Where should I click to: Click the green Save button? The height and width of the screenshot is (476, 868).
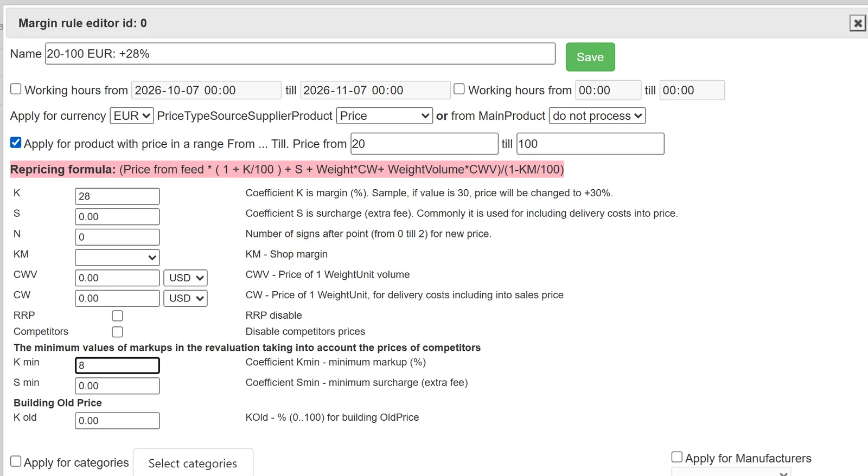tap(590, 57)
